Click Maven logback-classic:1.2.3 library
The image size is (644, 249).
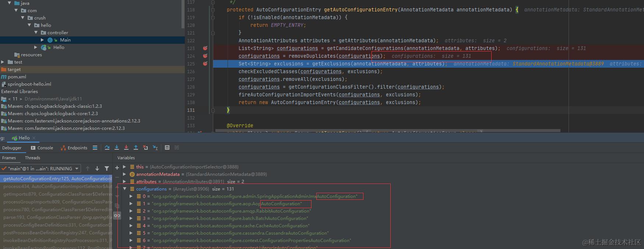click(55, 106)
